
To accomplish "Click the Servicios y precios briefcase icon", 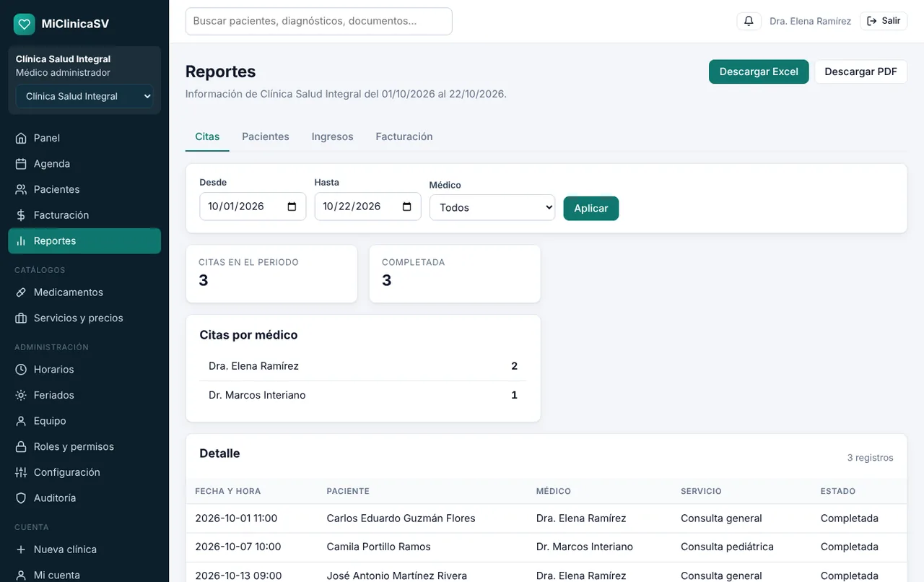I will (x=21, y=318).
